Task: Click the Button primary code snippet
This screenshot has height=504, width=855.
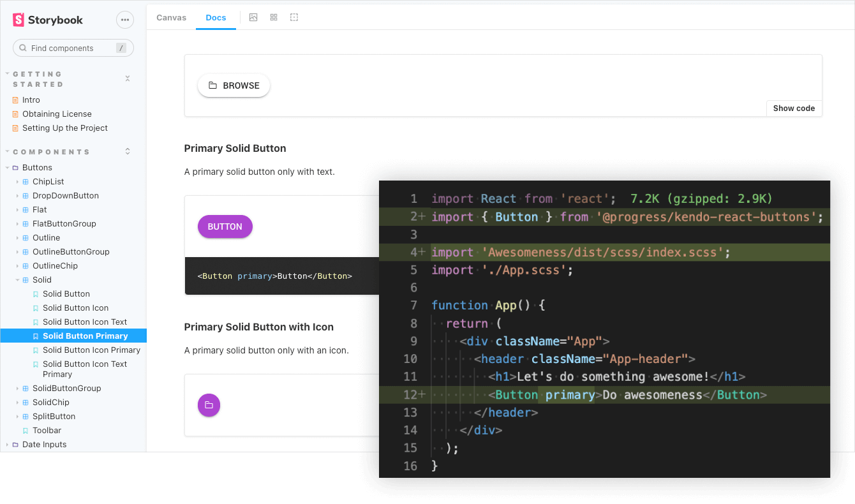Action: click(275, 276)
